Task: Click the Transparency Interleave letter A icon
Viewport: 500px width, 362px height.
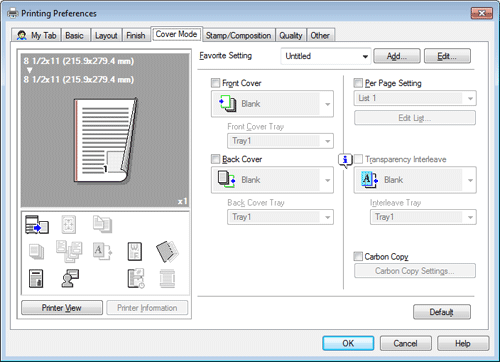Action: [370, 179]
